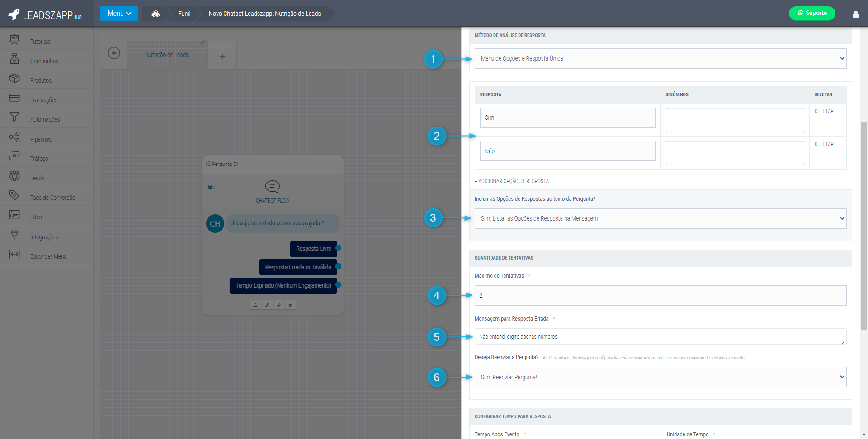Click the circled back arrow icon

pyautogui.click(x=114, y=53)
